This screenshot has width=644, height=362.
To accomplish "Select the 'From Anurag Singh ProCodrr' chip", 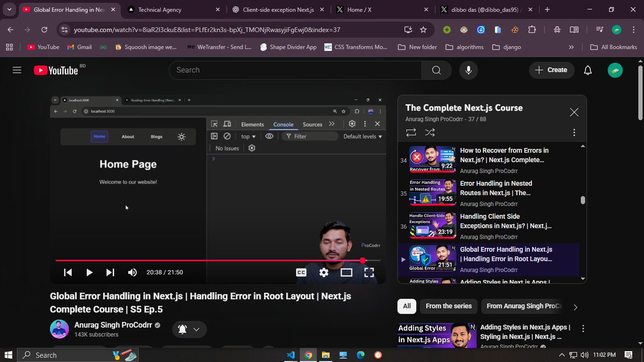I will click(x=523, y=306).
